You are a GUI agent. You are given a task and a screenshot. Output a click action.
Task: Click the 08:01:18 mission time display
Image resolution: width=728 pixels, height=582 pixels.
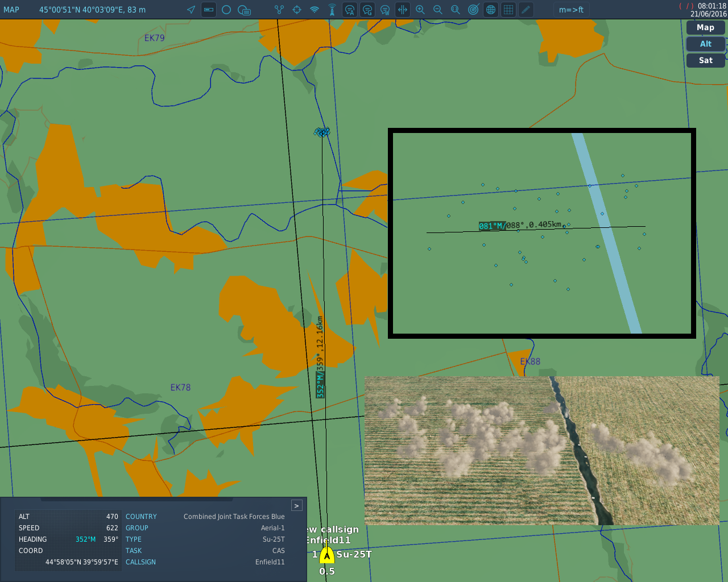(712, 6)
